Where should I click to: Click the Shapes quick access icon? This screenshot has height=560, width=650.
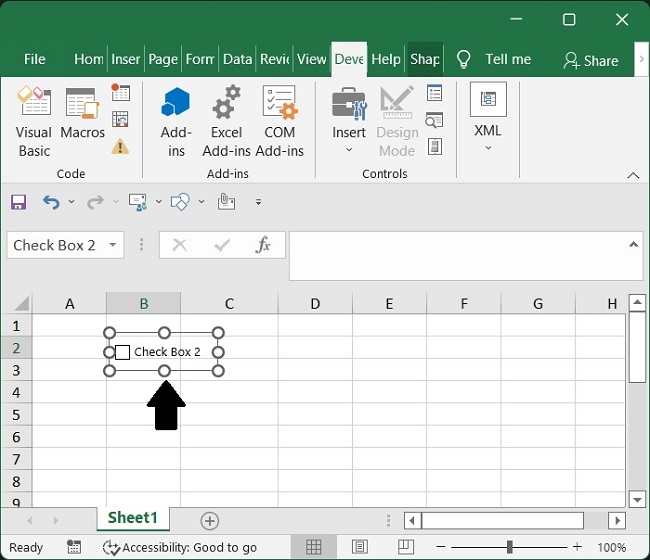pyautogui.click(x=180, y=202)
